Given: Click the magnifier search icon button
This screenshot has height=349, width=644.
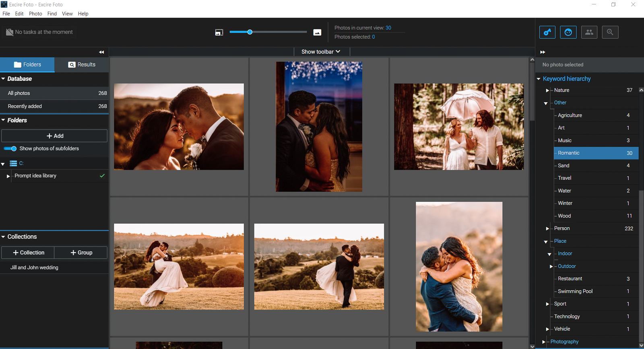Looking at the screenshot, I should (x=610, y=32).
